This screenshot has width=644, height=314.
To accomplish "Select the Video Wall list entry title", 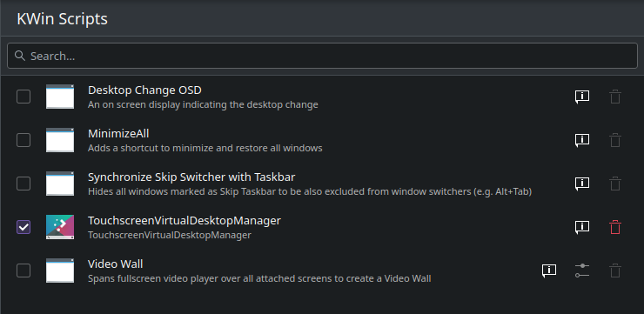I will click(116, 264).
